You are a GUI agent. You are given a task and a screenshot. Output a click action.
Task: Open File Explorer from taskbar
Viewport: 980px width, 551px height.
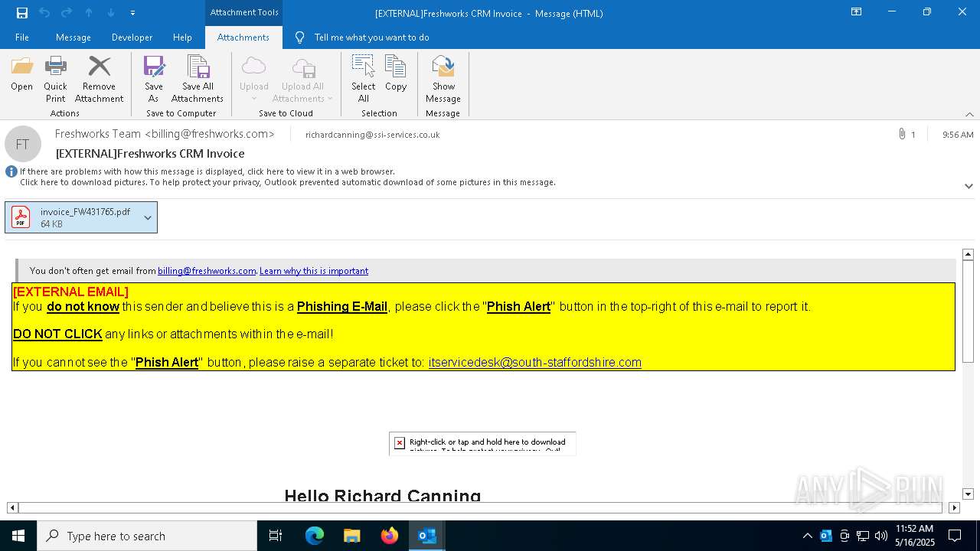(x=352, y=536)
